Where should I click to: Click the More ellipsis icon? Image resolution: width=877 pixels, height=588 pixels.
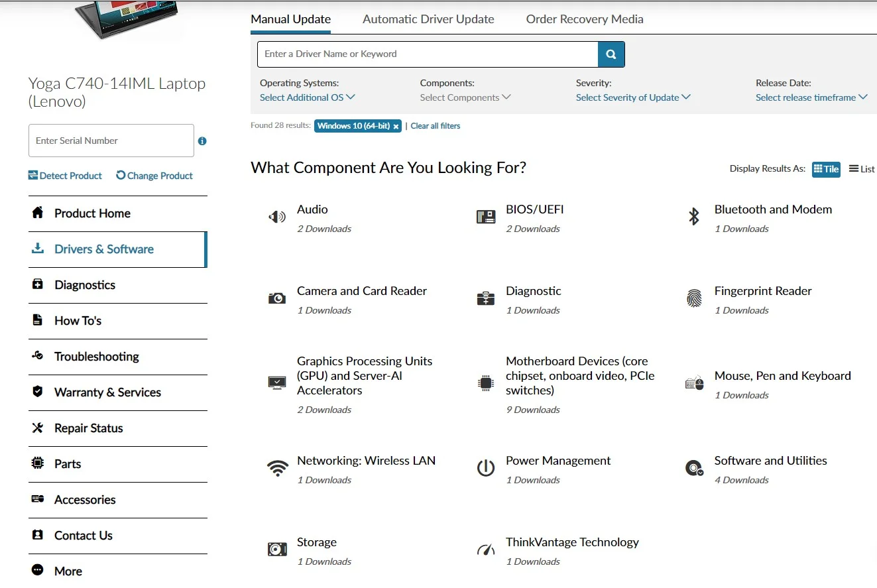(x=38, y=570)
